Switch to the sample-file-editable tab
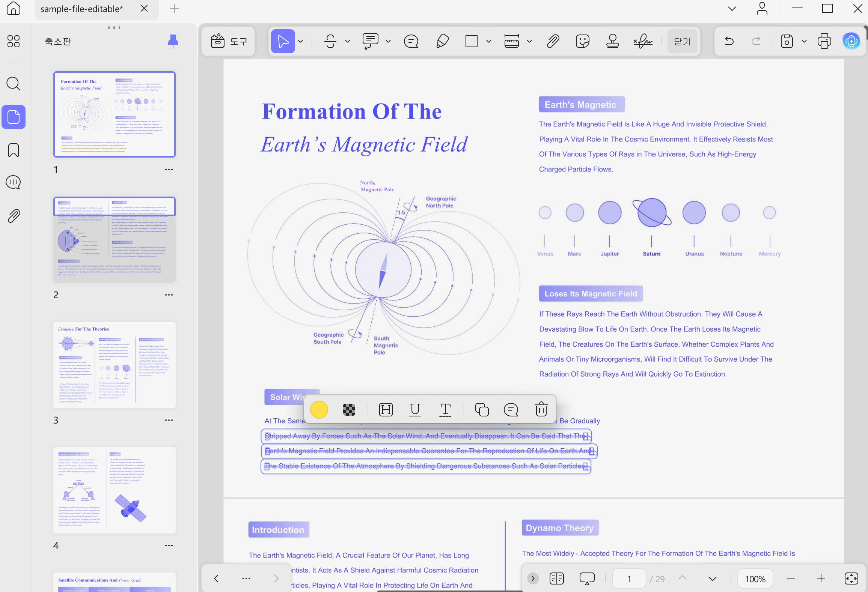The image size is (868, 592). [x=82, y=9]
